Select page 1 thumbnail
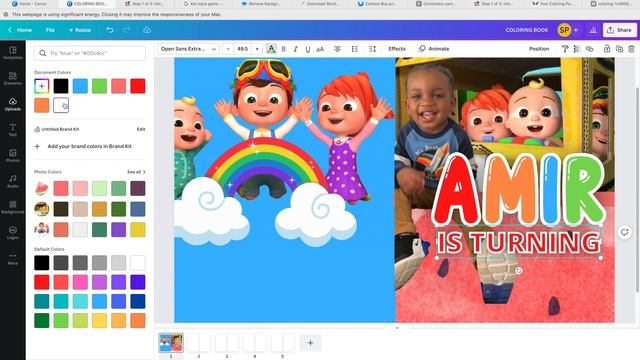The image size is (640, 360). 171,343
